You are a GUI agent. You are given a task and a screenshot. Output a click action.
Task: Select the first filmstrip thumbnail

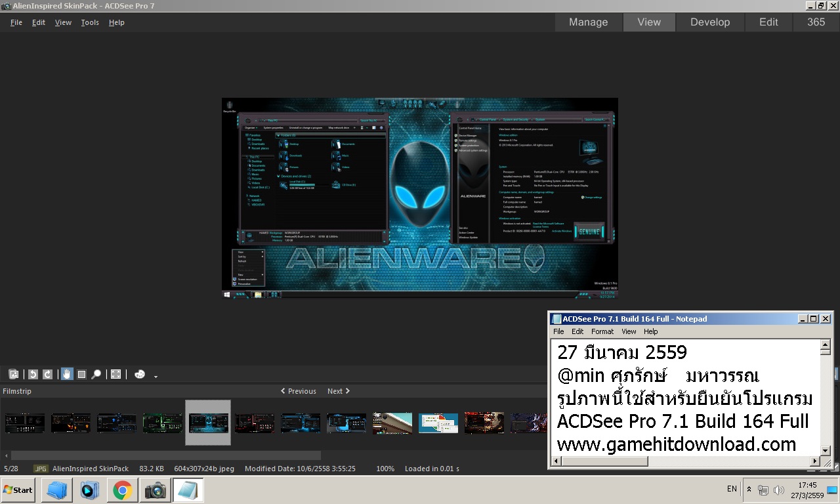pos(25,423)
